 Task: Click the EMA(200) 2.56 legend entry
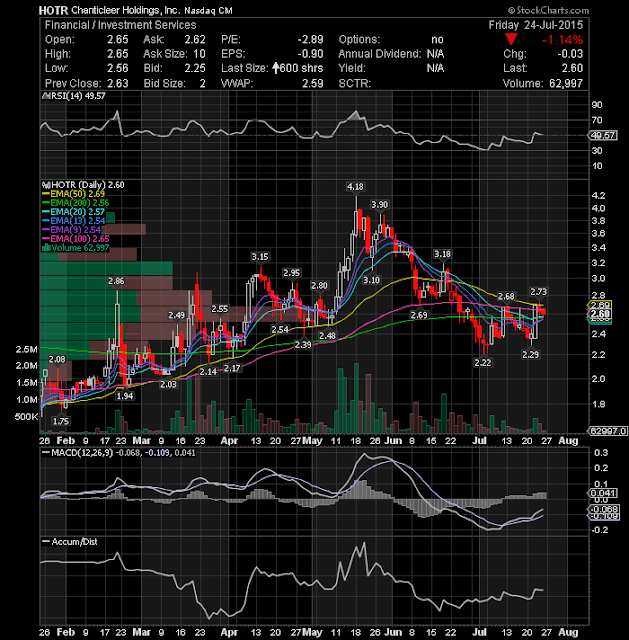[x=76, y=203]
